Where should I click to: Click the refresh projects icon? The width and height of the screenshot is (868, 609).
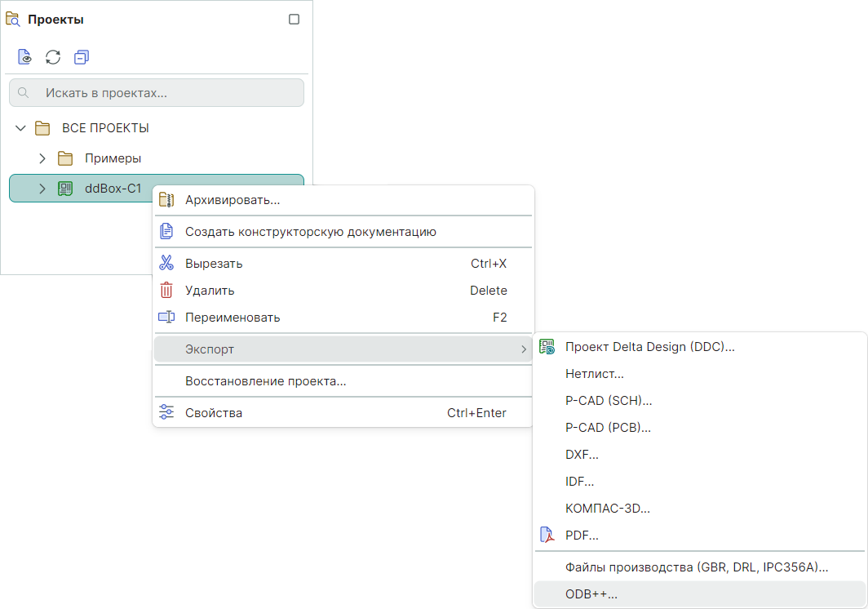click(x=53, y=57)
